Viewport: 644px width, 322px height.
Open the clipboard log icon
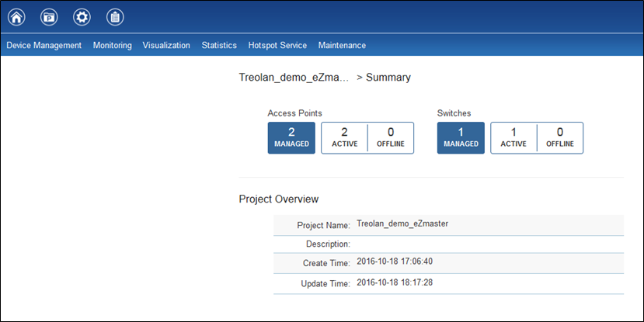click(x=115, y=17)
